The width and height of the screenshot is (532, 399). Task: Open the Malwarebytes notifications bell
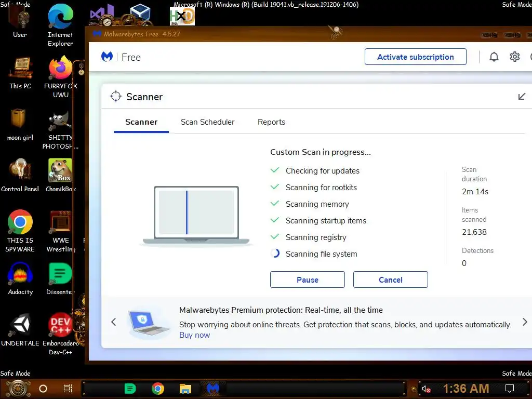pos(494,57)
